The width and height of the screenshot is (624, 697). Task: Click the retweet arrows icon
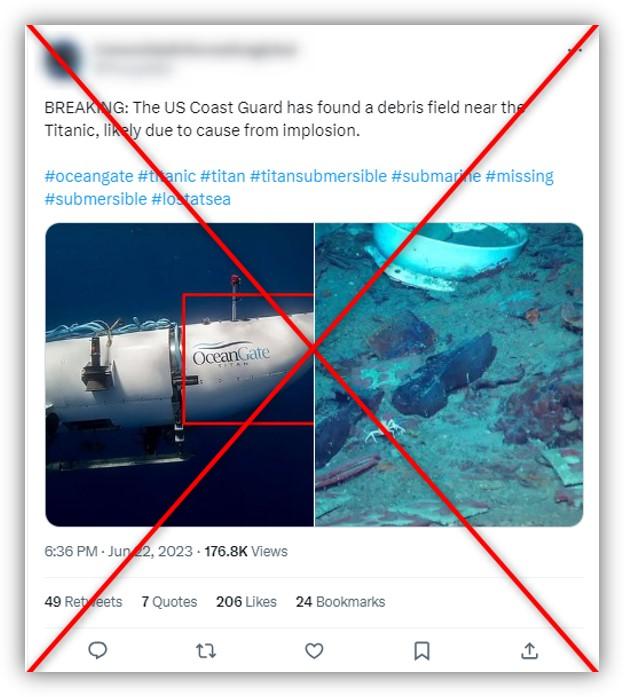pyautogui.click(x=206, y=651)
